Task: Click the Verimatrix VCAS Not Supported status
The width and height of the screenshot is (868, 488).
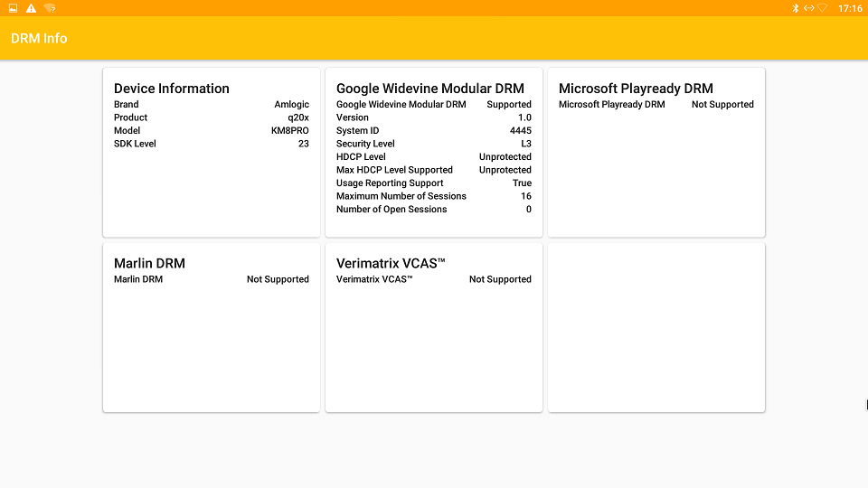Action: click(500, 279)
